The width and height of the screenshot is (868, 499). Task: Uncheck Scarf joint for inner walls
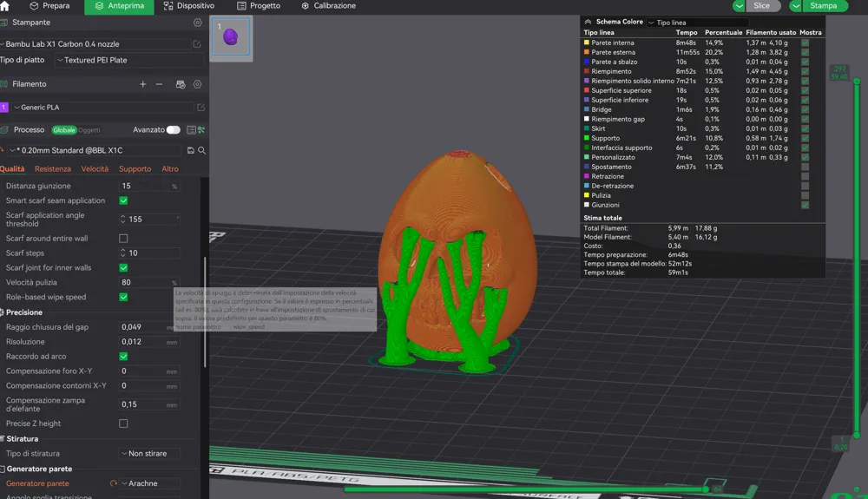coord(123,268)
